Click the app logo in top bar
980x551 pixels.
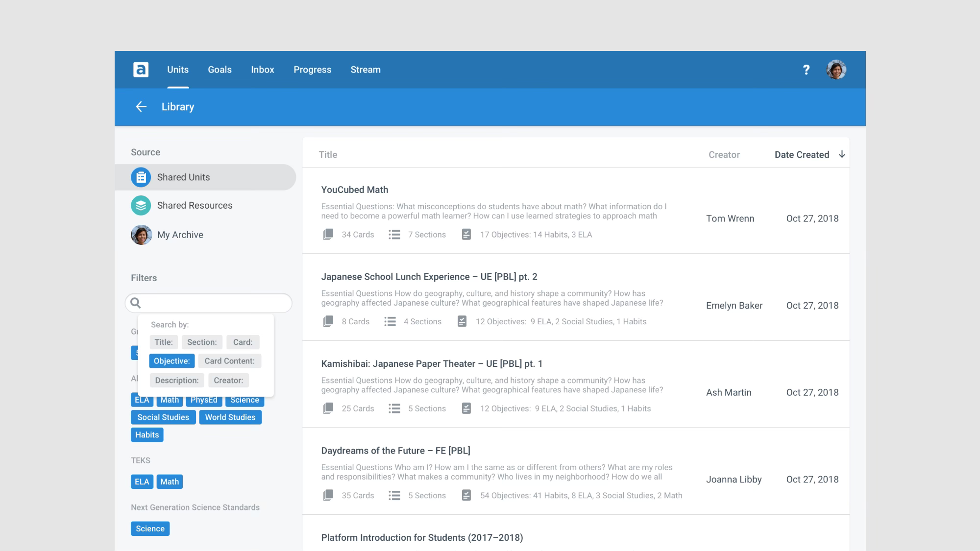141,70
